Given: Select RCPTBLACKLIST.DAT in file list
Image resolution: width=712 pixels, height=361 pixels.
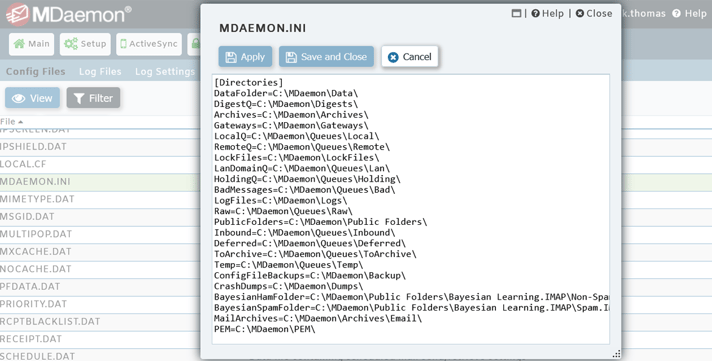Looking at the screenshot, I should tap(50, 321).
